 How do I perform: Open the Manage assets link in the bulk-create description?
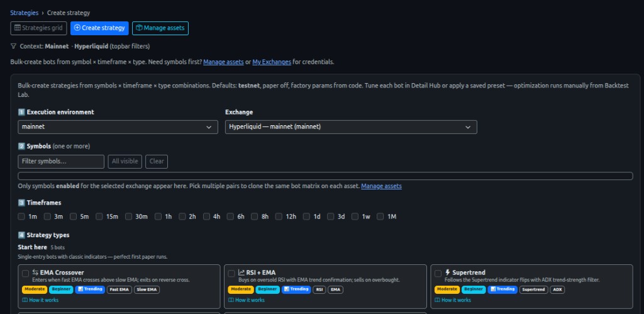(x=223, y=62)
